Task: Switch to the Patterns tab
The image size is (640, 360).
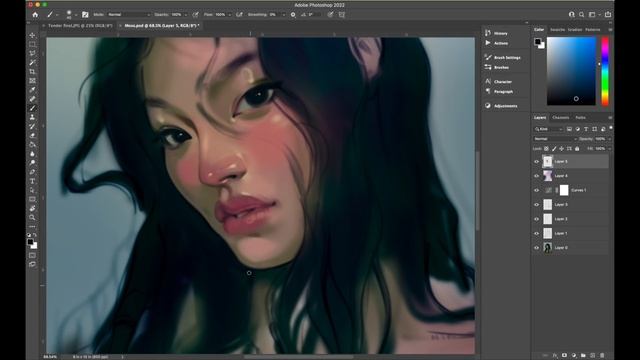Action: (x=593, y=30)
